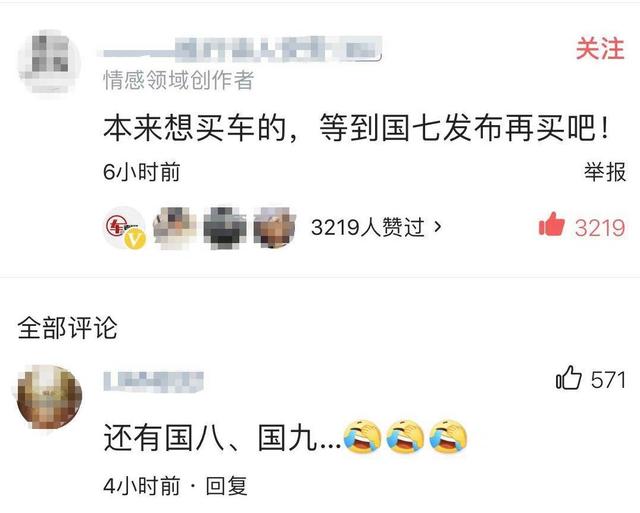The height and width of the screenshot is (513, 640).
Task: Click the red thumbs-up icon beside 3219
Action: (x=551, y=224)
